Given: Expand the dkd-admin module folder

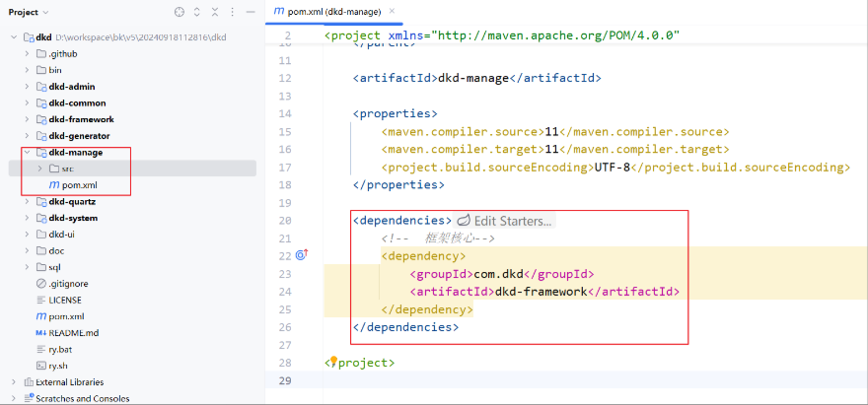Looking at the screenshot, I should pos(27,87).
